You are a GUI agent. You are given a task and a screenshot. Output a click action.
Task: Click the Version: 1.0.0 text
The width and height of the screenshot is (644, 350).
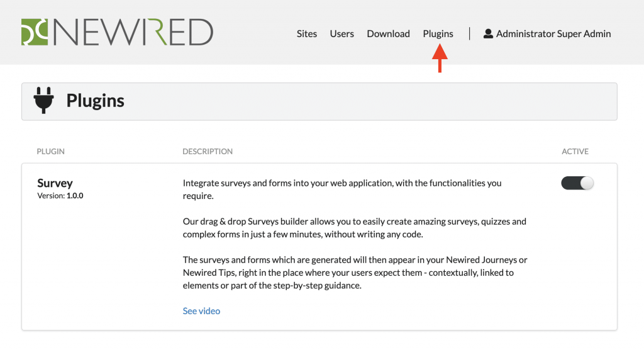(x=60, y=196)
